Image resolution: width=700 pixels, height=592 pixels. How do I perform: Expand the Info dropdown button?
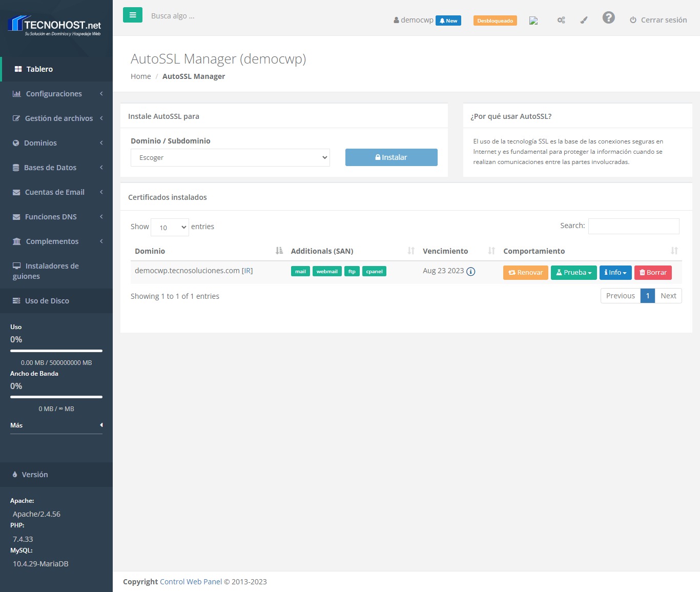(x=615, y=273)
